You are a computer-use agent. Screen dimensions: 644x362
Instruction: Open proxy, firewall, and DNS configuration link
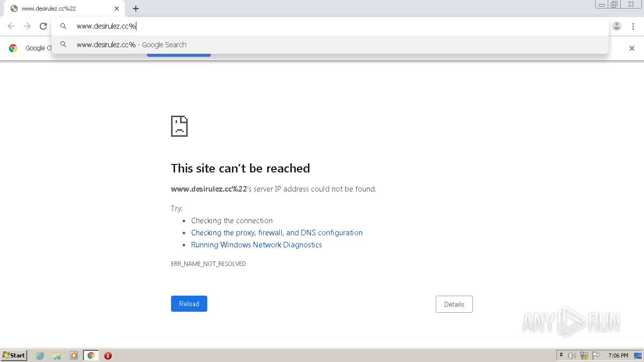[277, 233]
